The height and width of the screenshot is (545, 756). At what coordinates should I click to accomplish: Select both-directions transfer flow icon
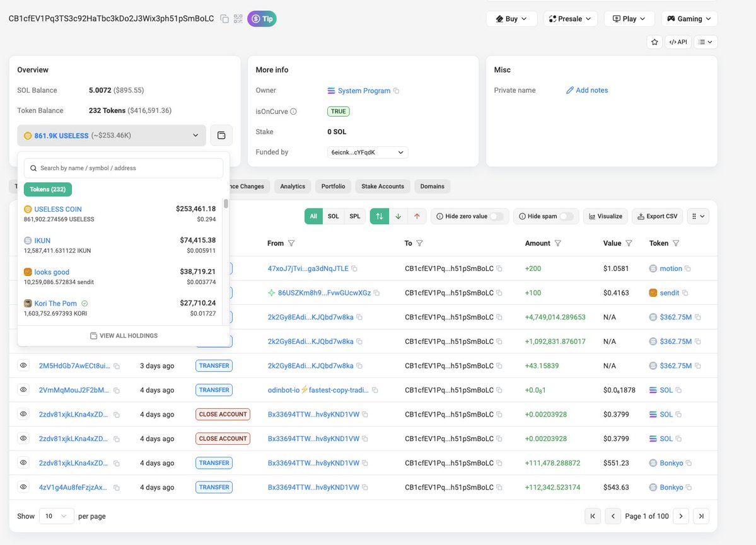[x=380, y=216]
